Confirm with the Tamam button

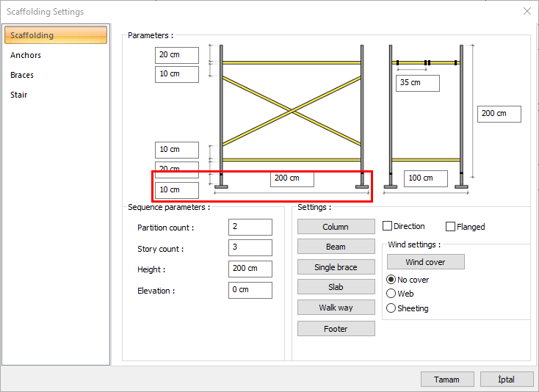point(446,380)
